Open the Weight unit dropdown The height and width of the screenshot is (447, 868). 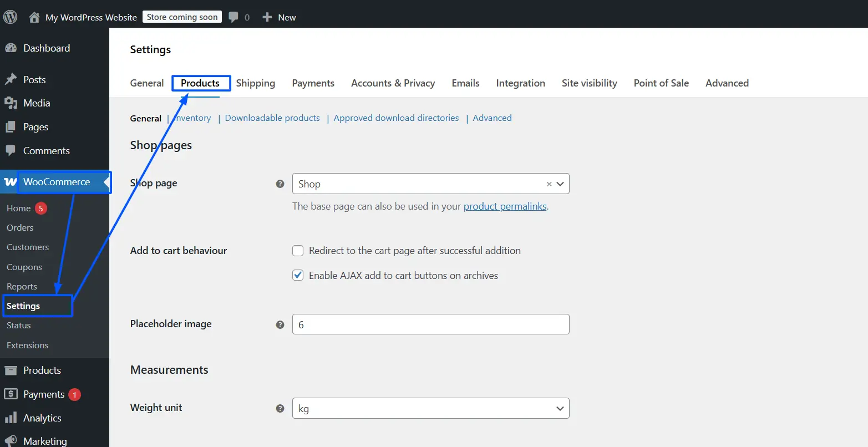431,408
